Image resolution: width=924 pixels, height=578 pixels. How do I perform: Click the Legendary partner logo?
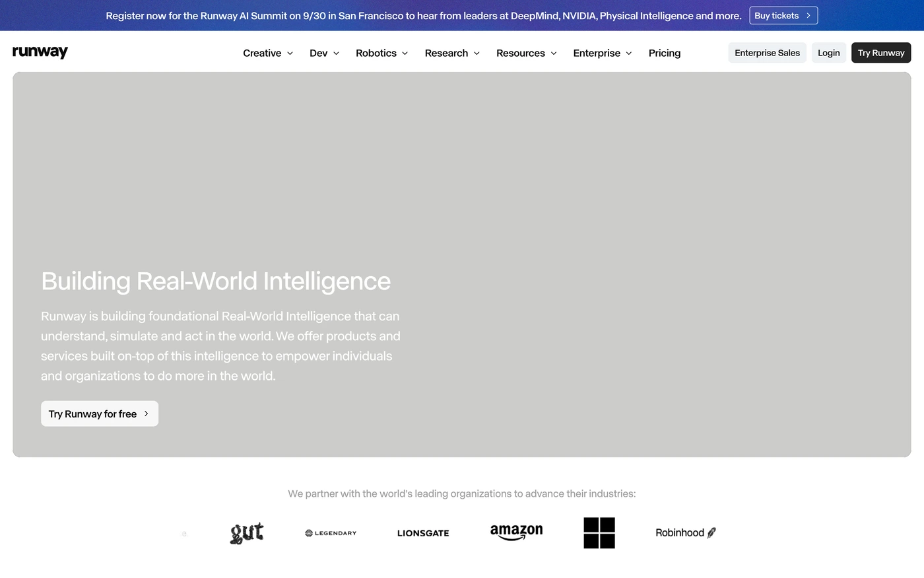331,533
